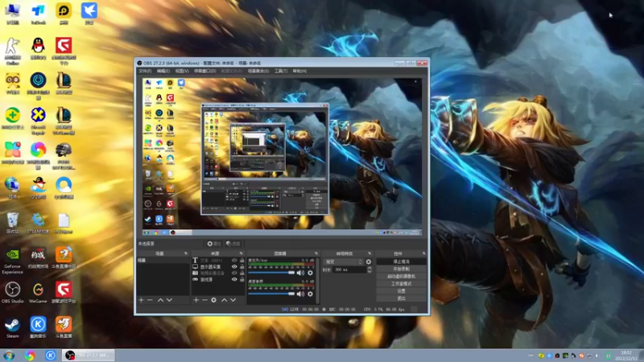Open the Recycle Bin on the desktop
Image resolution: width=644 pixels, height=362 pixels.
(12, 223)
